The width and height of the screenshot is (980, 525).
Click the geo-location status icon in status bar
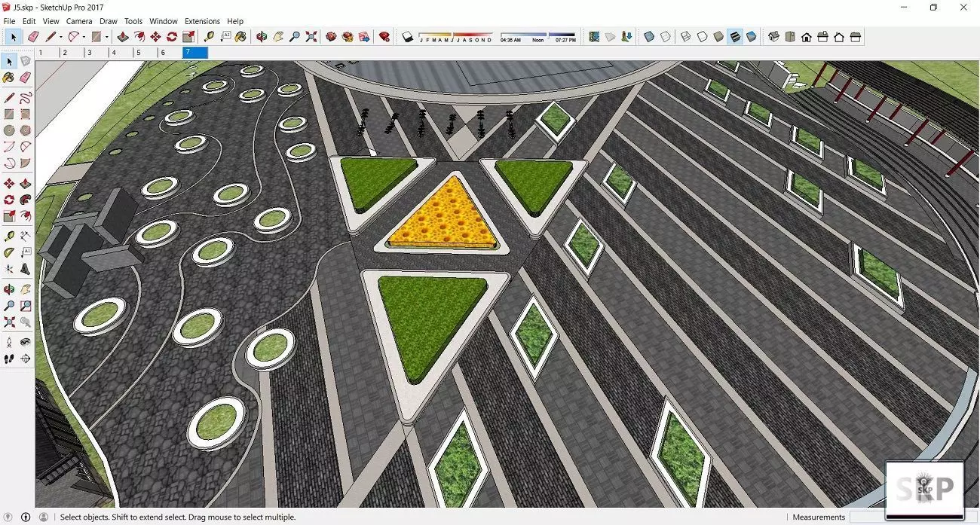tap(9, 517)
